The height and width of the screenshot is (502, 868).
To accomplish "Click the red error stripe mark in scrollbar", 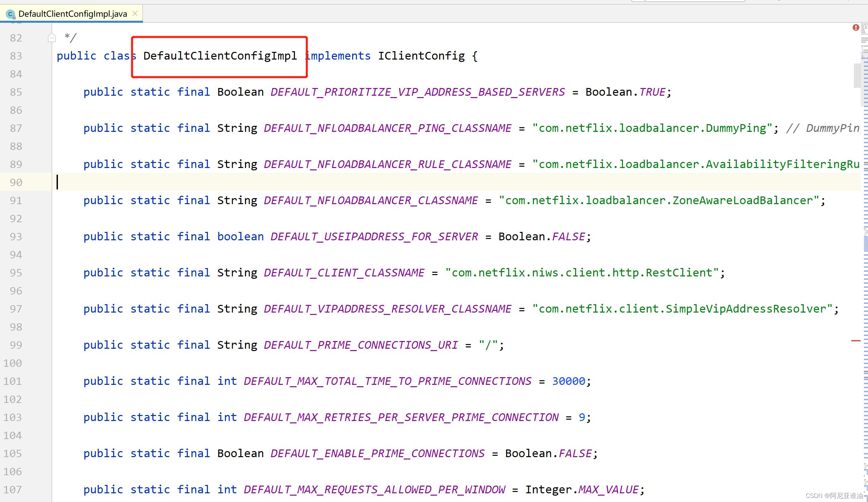I will (856, 340).
